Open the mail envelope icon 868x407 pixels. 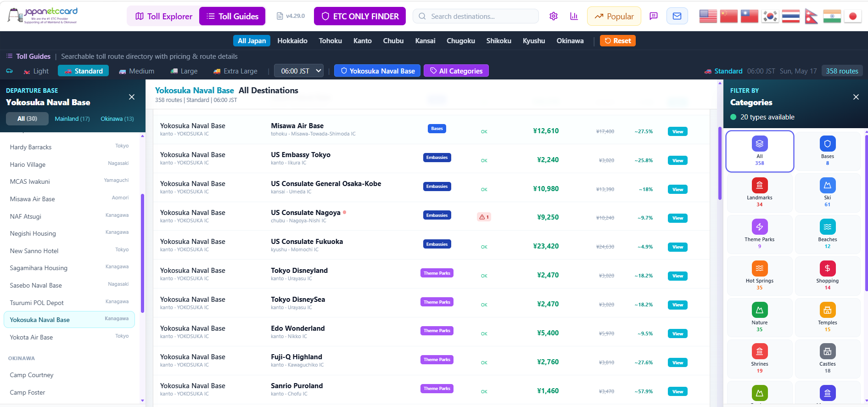coord(677,16)
